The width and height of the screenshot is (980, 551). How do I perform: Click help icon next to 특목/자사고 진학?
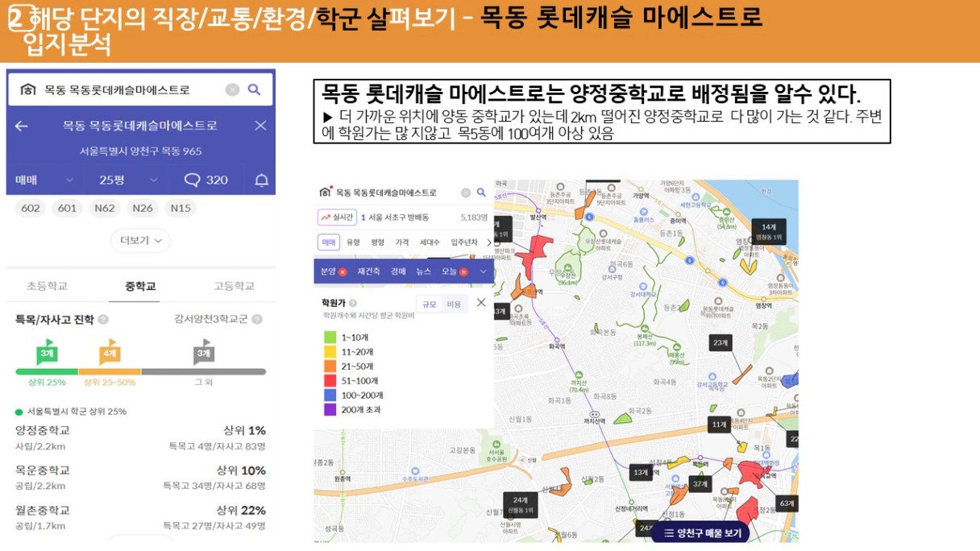pyautogui.click(x=102, y=320)
